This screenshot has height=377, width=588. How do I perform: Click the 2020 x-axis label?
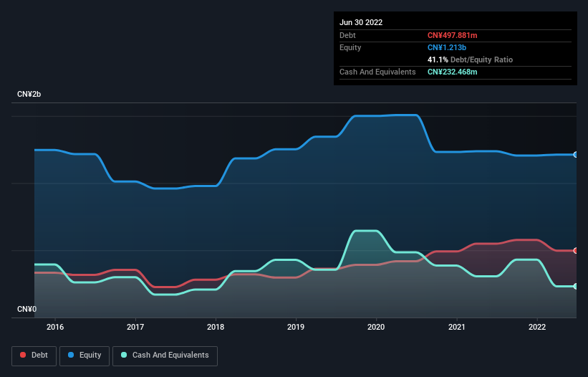coord(376,327)
